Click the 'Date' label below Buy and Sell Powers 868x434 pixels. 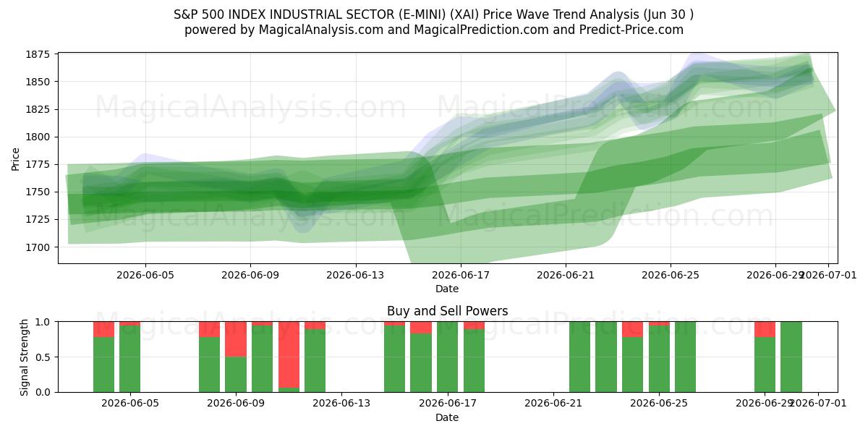(x=447, y=417)
